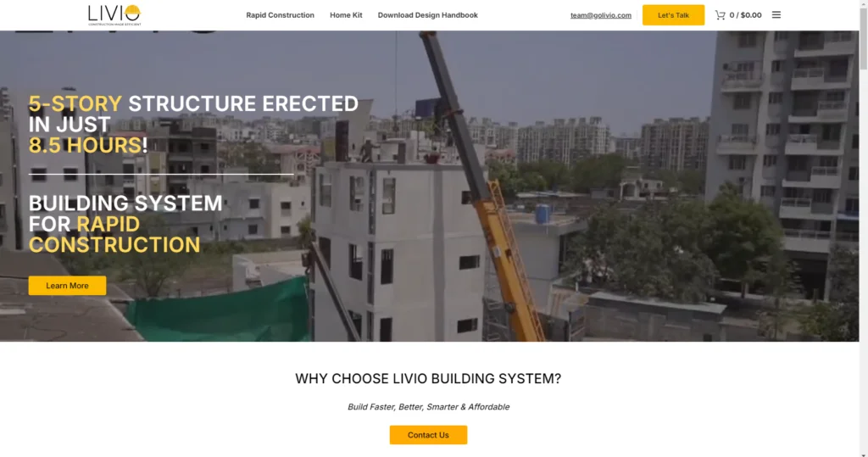Click Build Faster, Better, Smarter tagline
This screenshot has width=868, height=457.
(428, 407)
